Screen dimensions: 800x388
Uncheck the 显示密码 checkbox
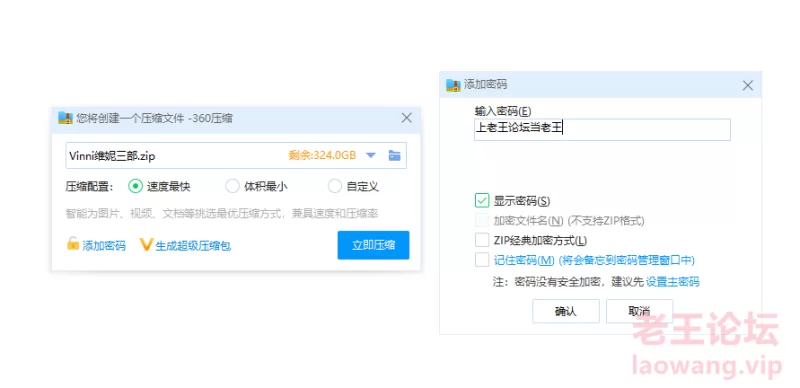[x=482, y=201]
